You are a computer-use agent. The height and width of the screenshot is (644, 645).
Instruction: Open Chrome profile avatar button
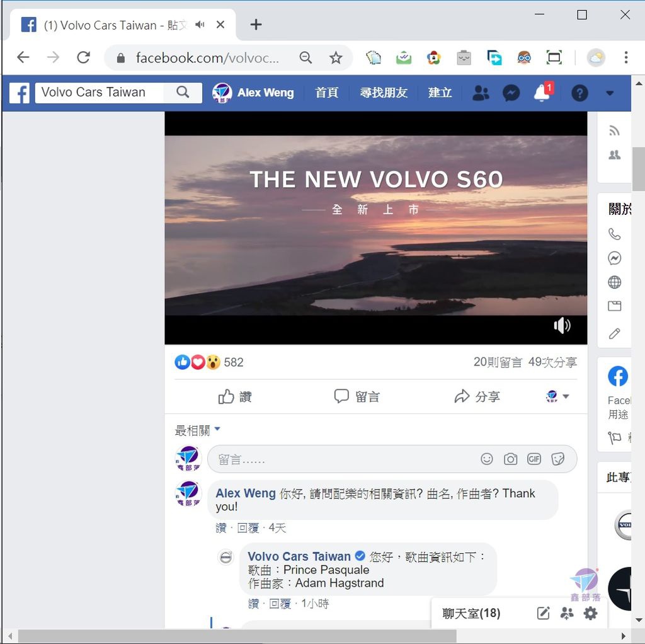[596, 57]
